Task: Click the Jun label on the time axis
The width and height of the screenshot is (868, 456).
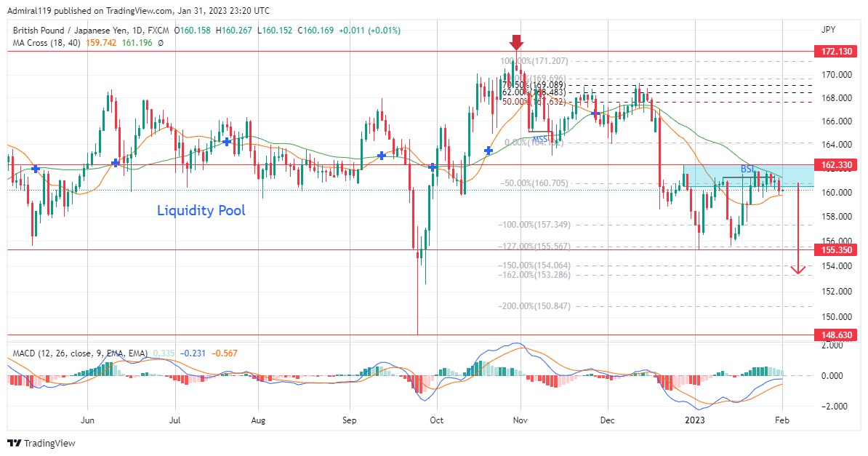Action: (87, 420)
